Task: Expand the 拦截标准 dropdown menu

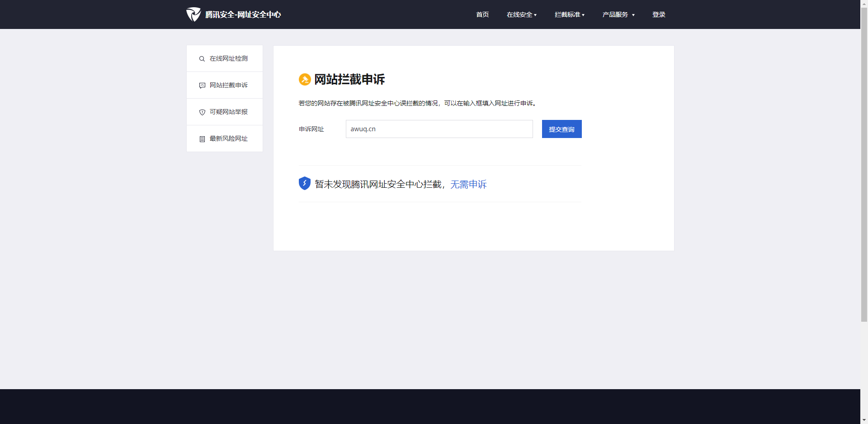Action: 570,14
